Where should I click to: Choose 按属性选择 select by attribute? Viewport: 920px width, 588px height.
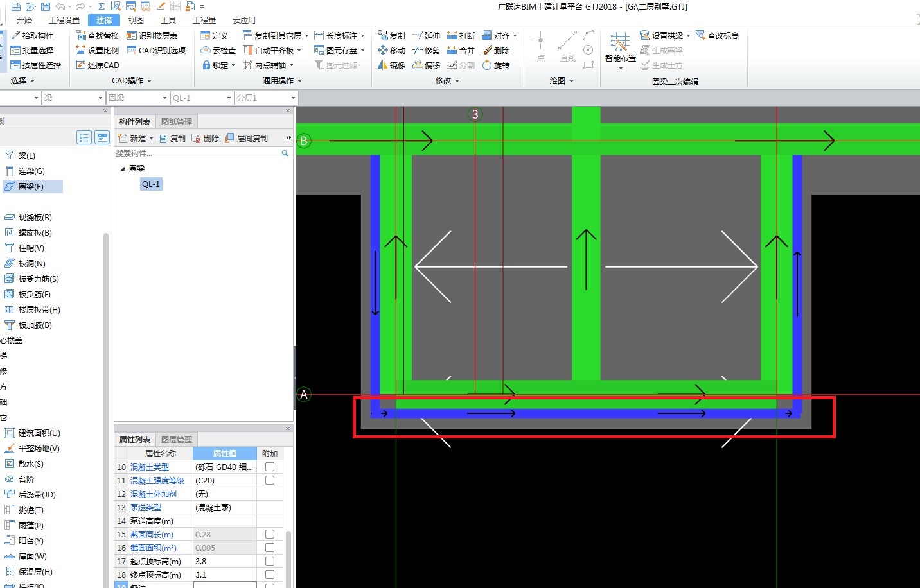[x=36, y=65]
